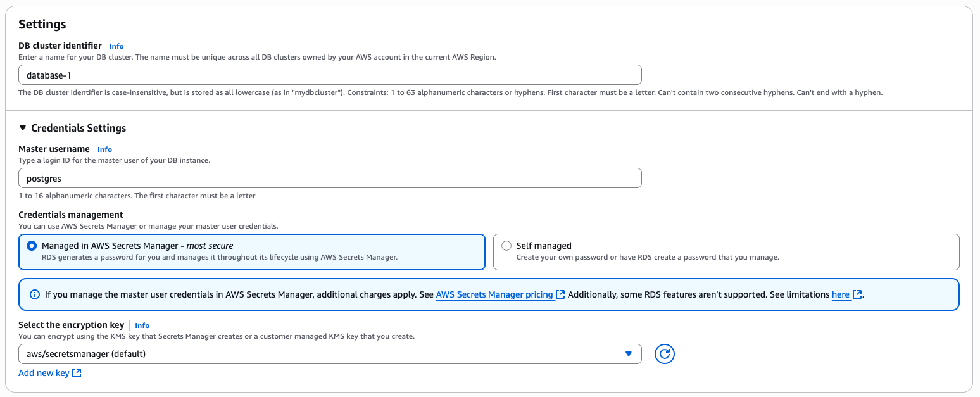
Task: Click the circular refresh icon beside encryption key
Action: [664, 354]
